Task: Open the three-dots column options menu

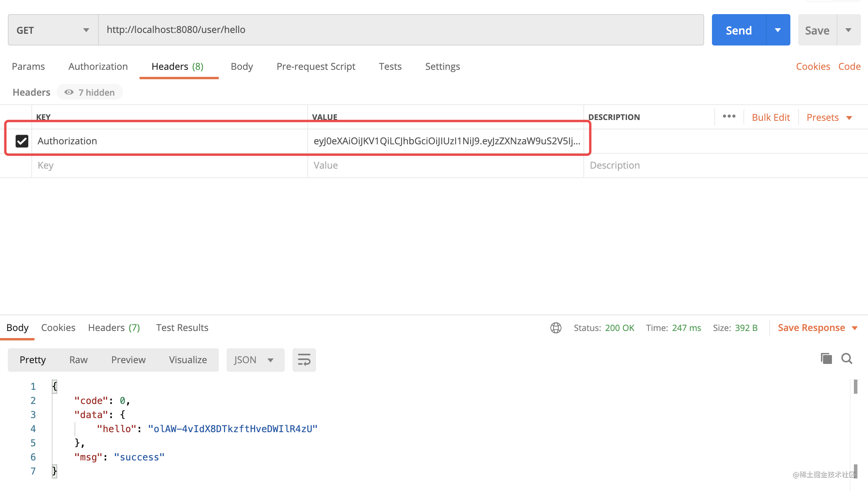Action: pyautogui.click(x=729, y=116)
